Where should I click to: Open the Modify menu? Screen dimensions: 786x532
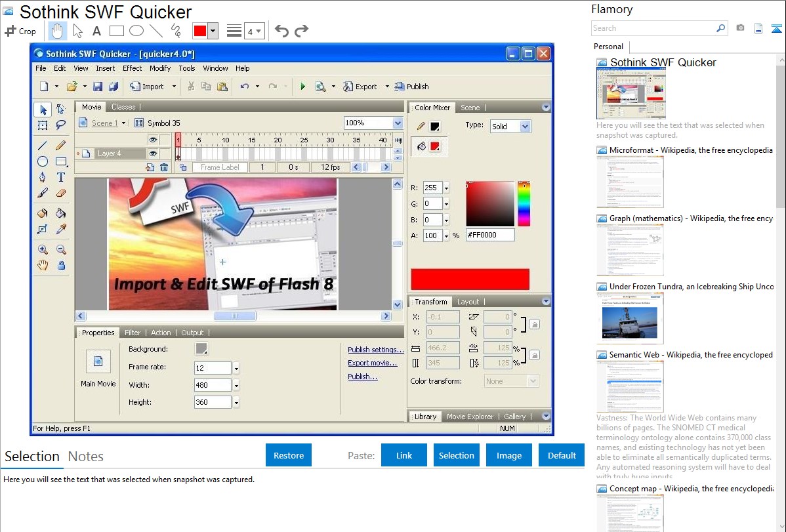(160, 68)
